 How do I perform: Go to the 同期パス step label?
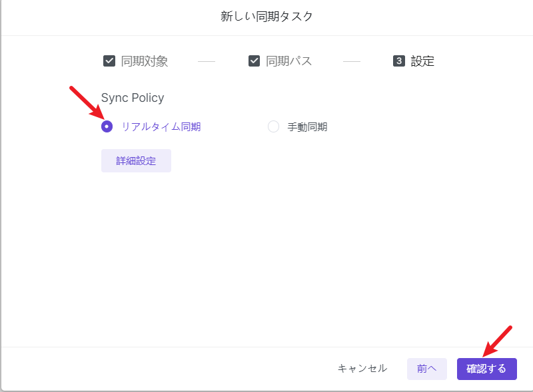(x=289, y=61)
